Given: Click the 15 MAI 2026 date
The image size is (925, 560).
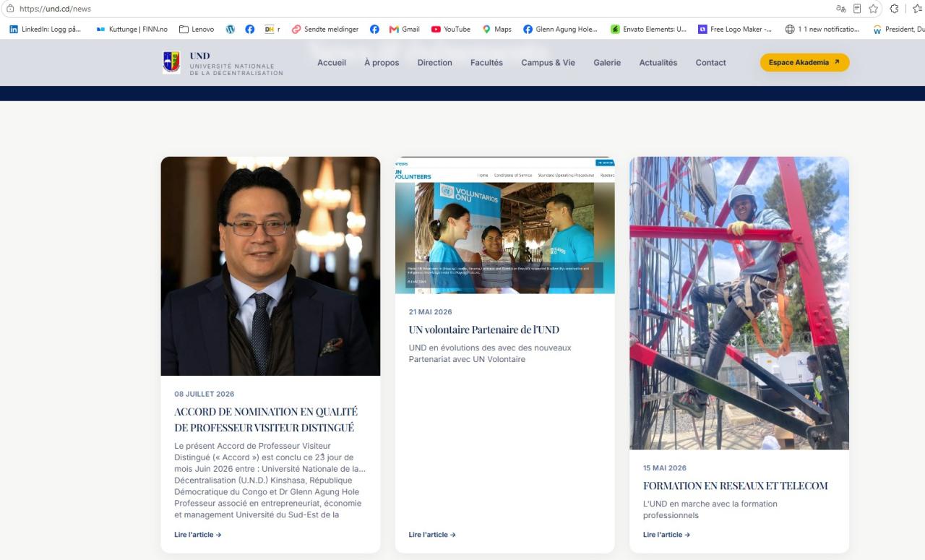Looking at the screenshot, I should click(665, 468).
